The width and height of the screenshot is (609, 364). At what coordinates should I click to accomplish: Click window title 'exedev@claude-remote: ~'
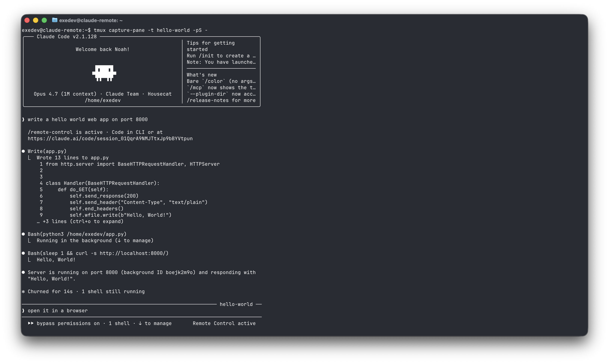(x=91, y=20)
